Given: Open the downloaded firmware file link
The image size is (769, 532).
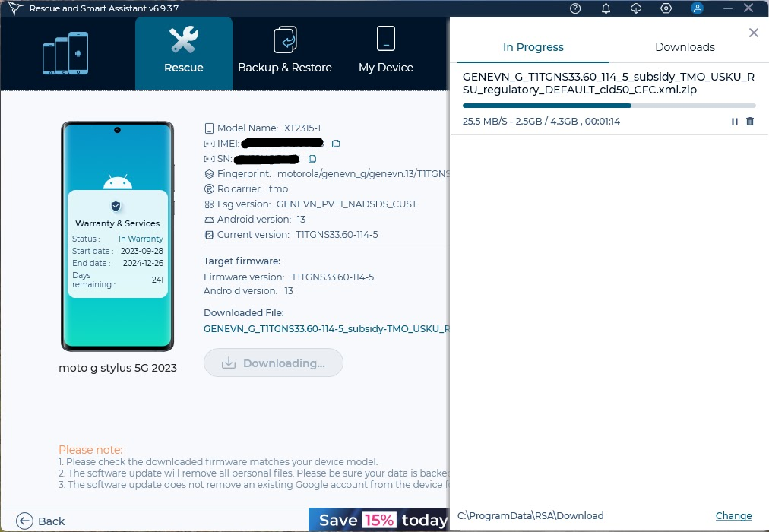Looking at the screenshot, I should pyautogui.click(x=326, y=328).
